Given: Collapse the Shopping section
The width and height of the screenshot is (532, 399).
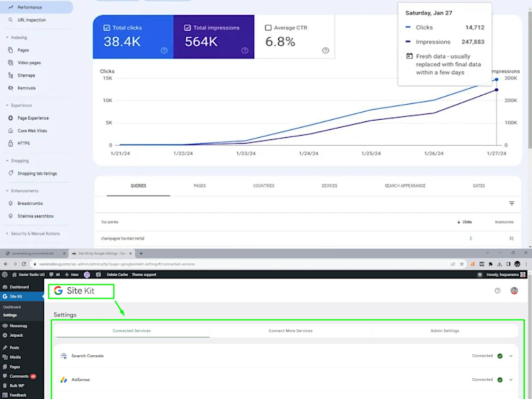Looking at the screenshot, I should [18, 161].
